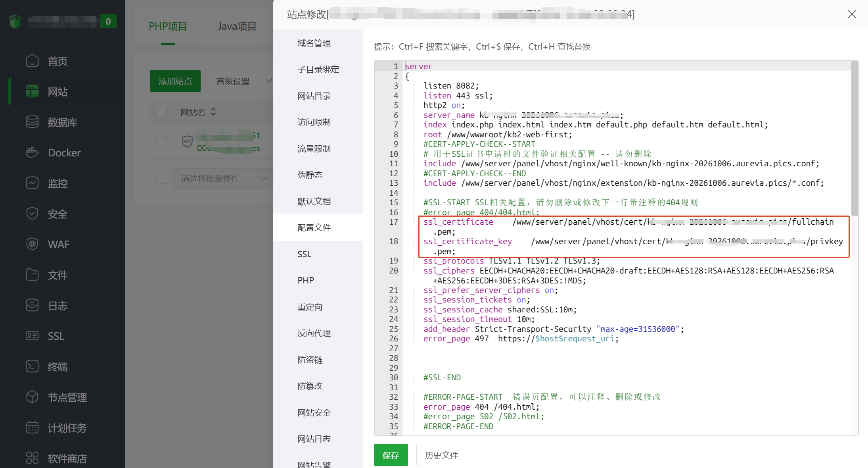Click the notification count badge 0
The height and width of the screenshot is (468, 868).
[108, 21]
